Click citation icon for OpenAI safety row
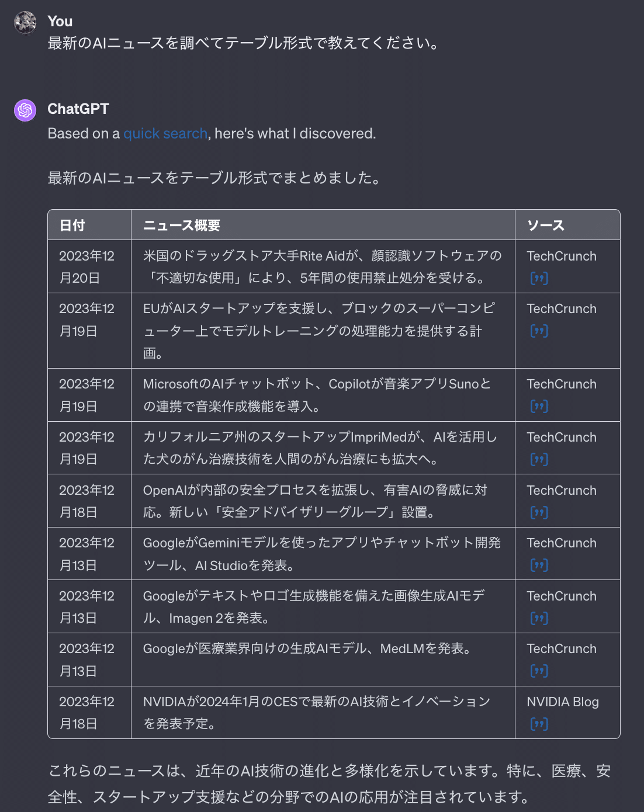This screenshot has height=812, width=644. [x=539, y=512]
